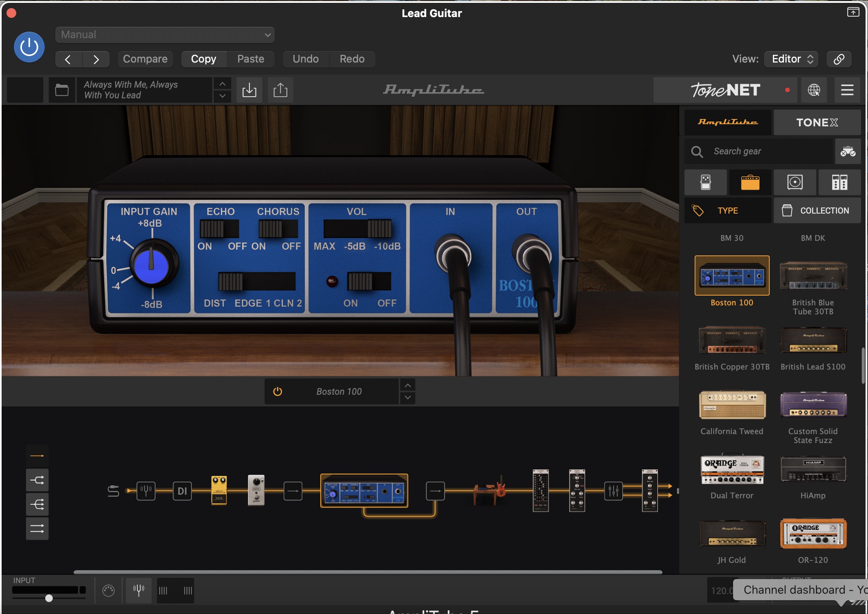Image resolution: width=868 pixels, height=614 pixels.
Task: Step to previous preset up chevron
Action: pos(222,84)
